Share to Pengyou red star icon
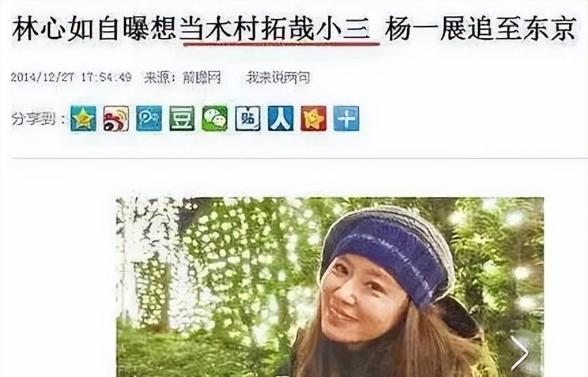588x377 pixels. click(314, 118)
